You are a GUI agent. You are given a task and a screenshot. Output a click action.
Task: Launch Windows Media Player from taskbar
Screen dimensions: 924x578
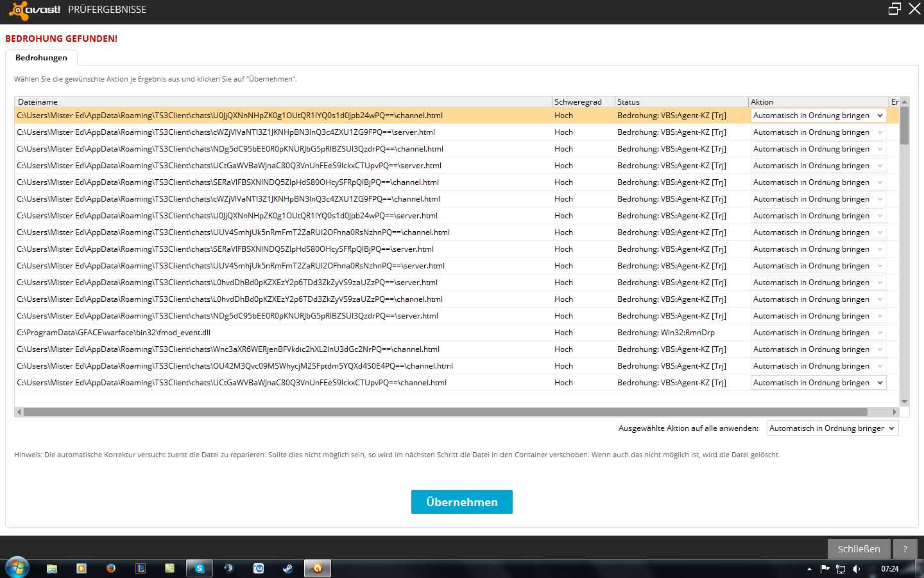[81, 568]
